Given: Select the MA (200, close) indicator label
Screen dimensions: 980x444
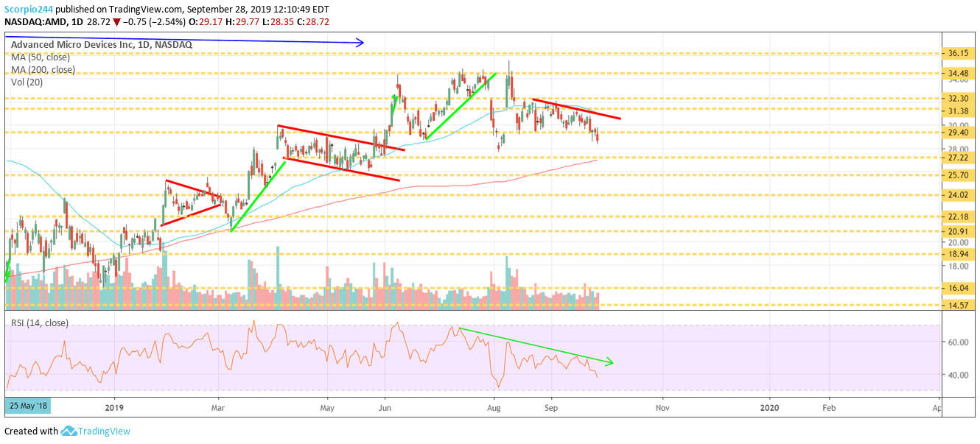Looking at the screenshot, I should click(43, 70).
